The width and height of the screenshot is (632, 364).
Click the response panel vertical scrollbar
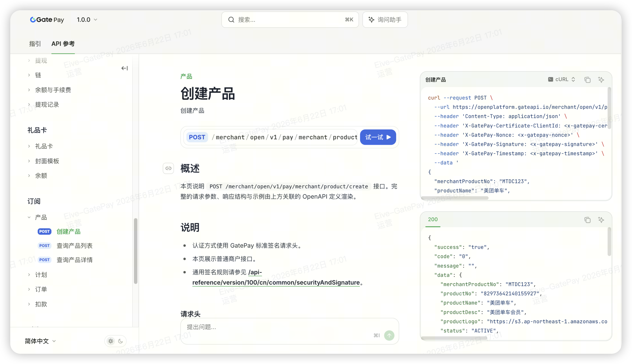(x=609, y=242)
